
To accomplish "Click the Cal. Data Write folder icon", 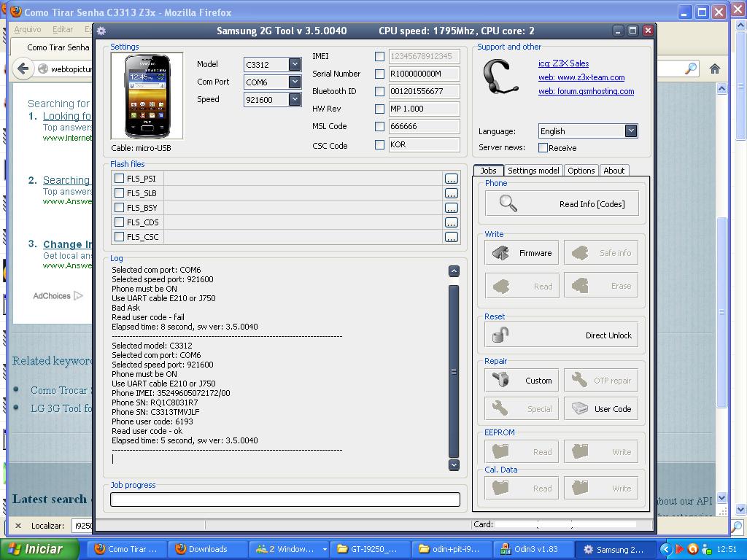I will click(580, 488).
